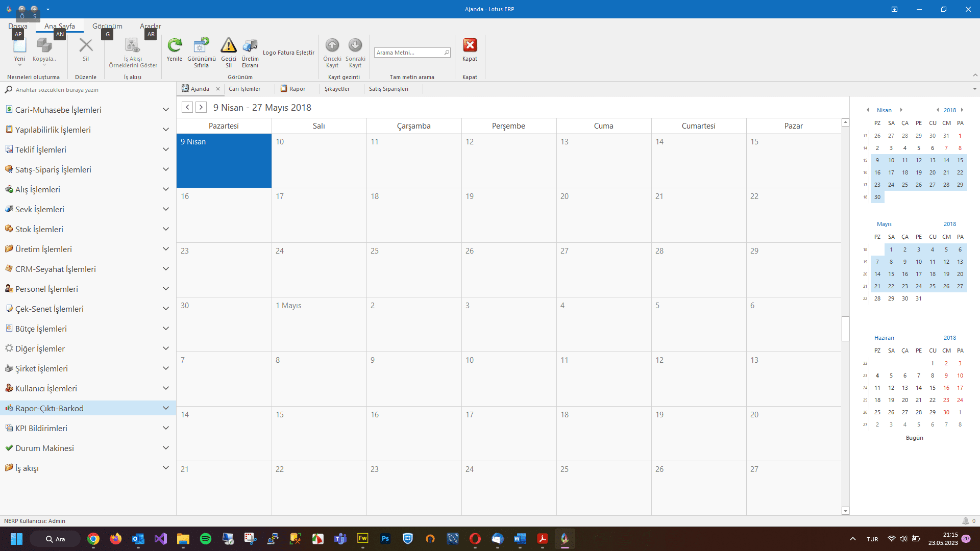
Task: Open the Cari İşlemler tab
Action: (244, 89)
